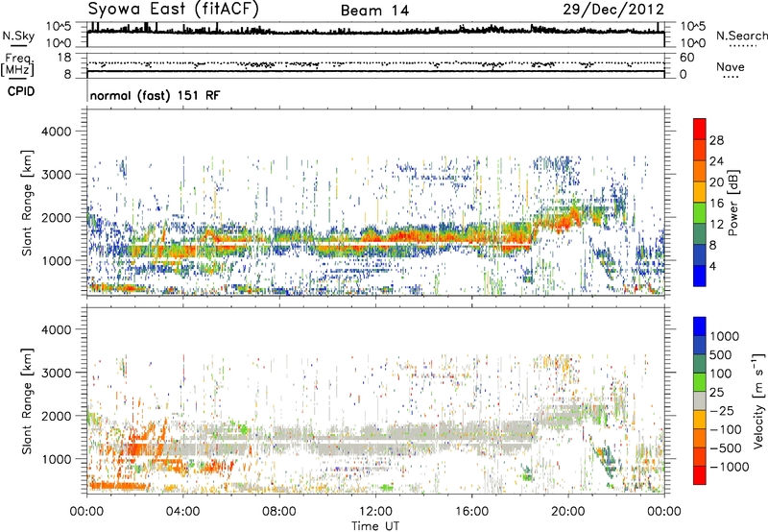768x532 pixels.
Task: Click the 'N.Search' legend label
Action: click(741, 36)
